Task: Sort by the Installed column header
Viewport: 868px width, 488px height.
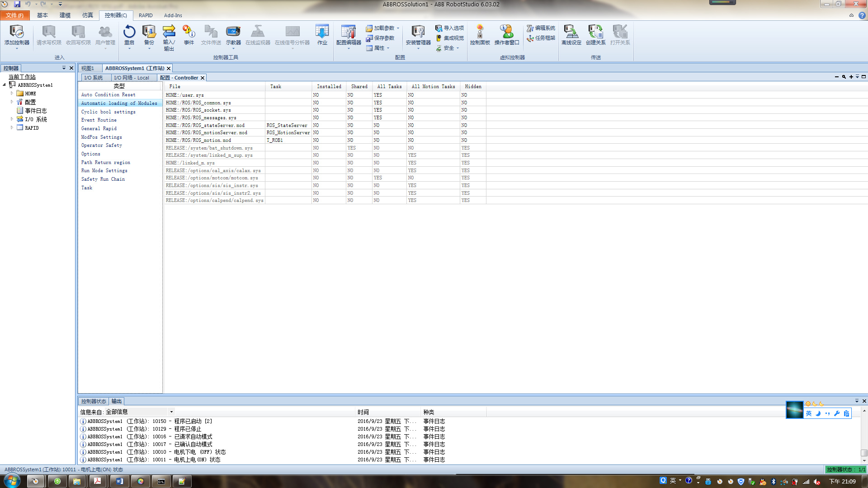Action: 329,86
